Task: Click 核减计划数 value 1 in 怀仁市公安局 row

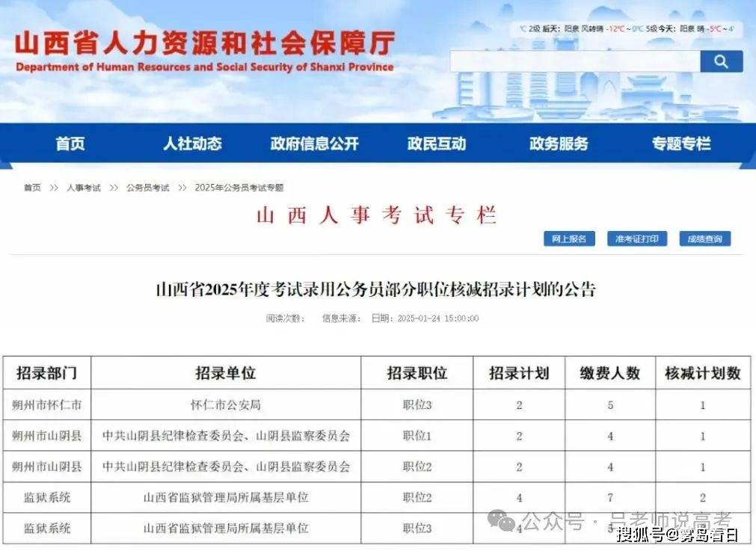Action: pos(703,405)
